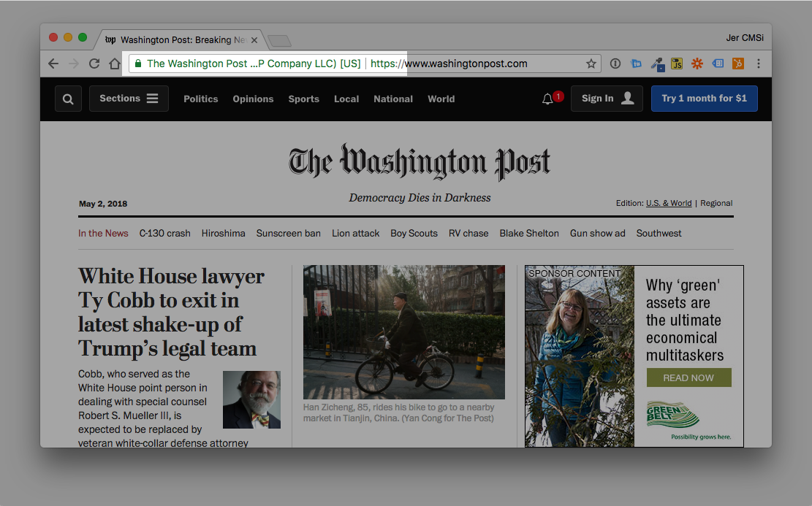Reload the page with the refresh icon
Screen dimensions: 812x506
(x=94, y=64)
